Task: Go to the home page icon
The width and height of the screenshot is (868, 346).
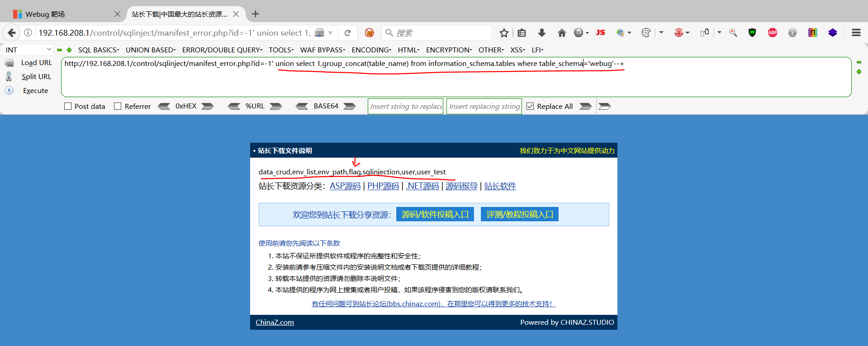Action: point(562,33)
